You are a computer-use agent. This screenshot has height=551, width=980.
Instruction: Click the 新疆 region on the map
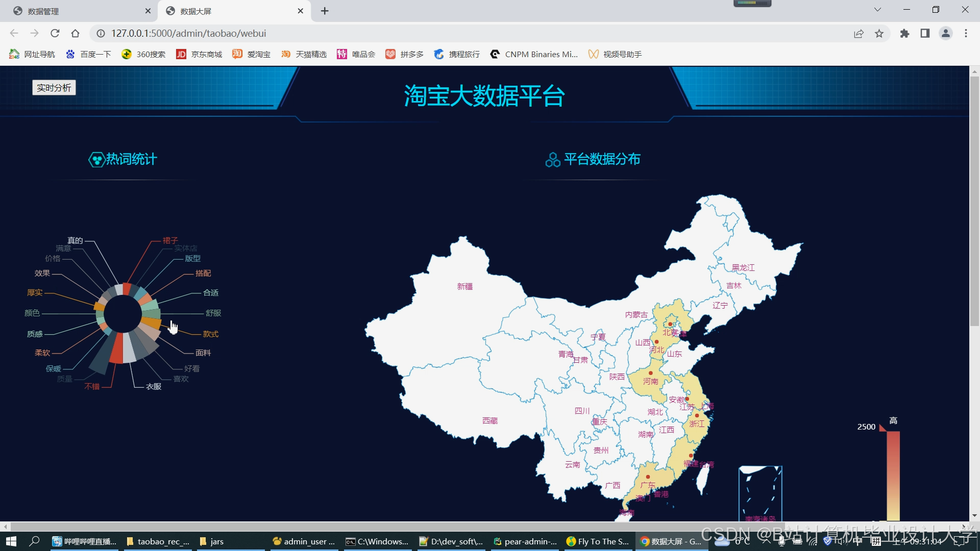tap(464, 287)
